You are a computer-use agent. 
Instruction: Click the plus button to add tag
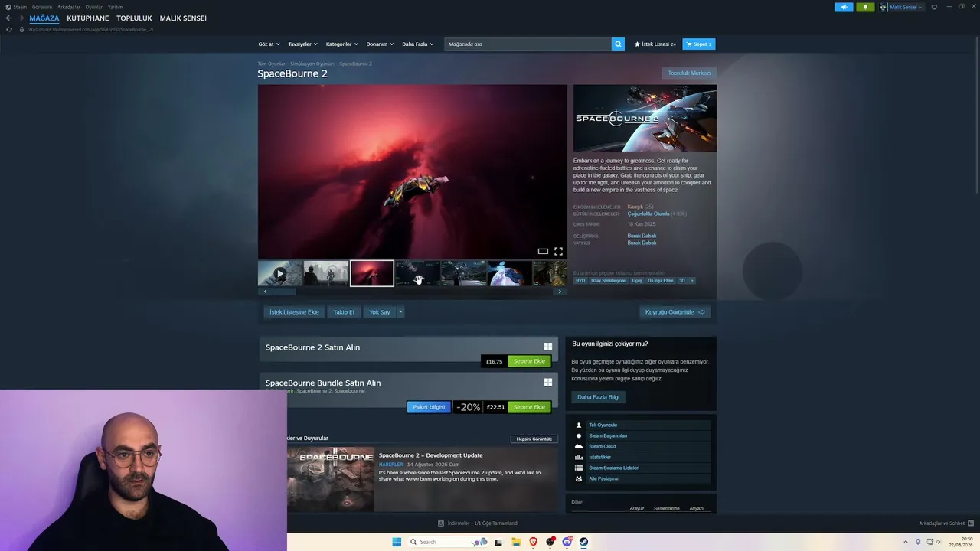coord(692,281)
